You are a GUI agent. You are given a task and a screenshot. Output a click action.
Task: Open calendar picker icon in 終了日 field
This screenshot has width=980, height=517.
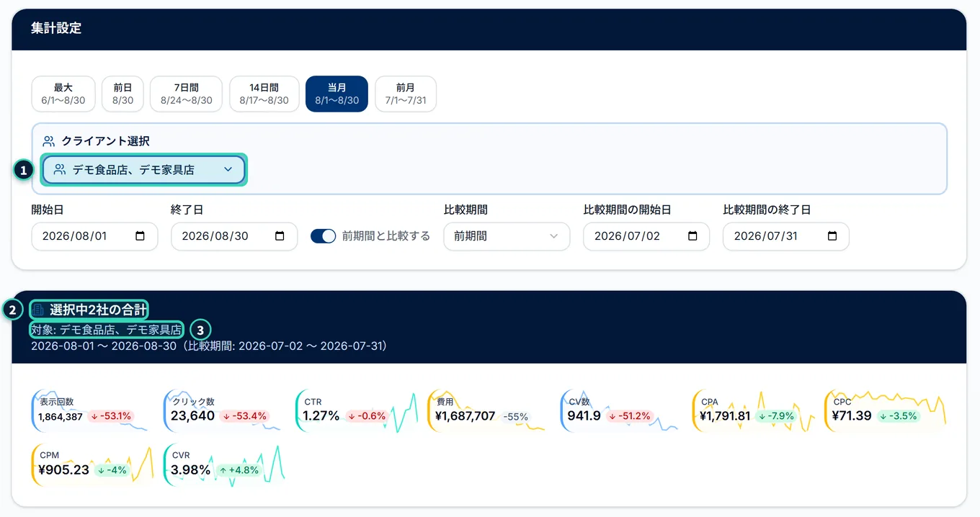coord(280,236)
